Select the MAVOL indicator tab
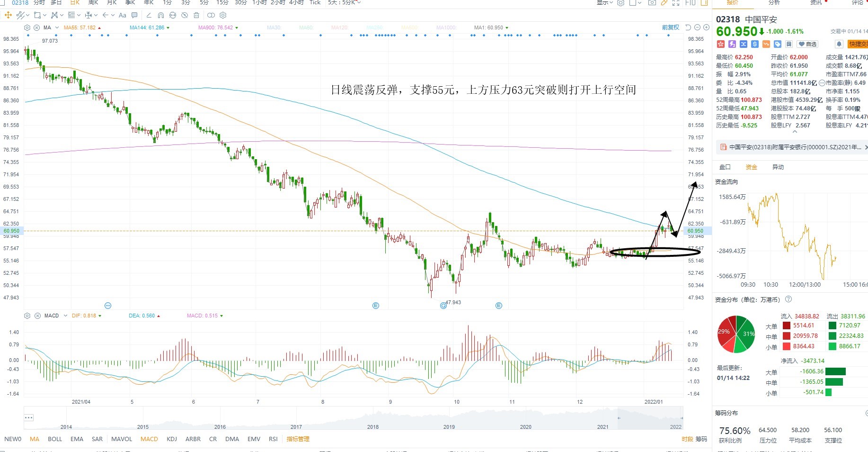Image resolution: width=868 pixels, height=452 pixels. coord(122,439)
